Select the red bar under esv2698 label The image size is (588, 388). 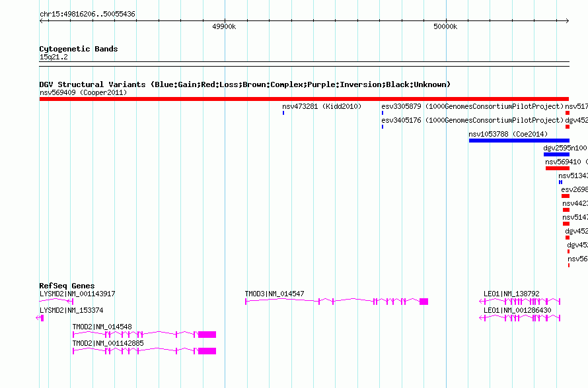(x=566, y=196)
